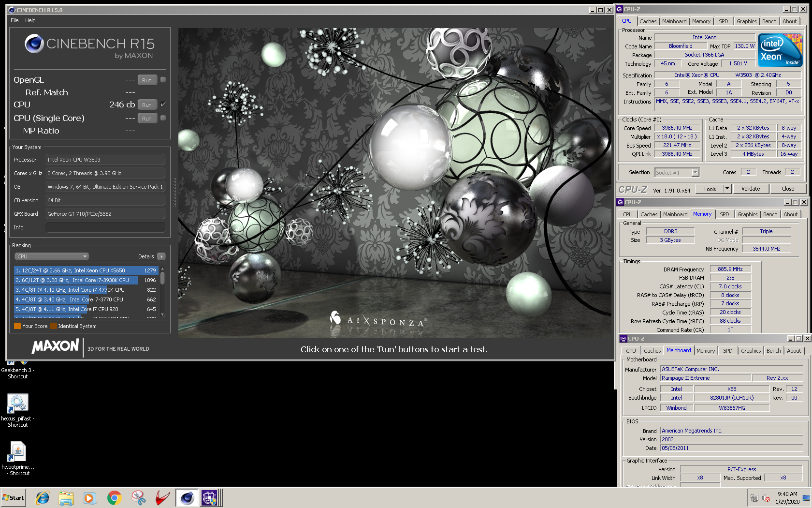Click the ranking list scroll-down arrow
The width and height of the screenshot is (812, 508).
click(x=162, y=314)
